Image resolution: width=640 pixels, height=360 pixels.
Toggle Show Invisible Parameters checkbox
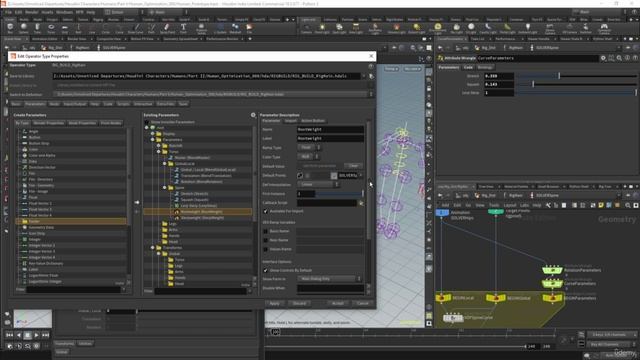(147, 122)
